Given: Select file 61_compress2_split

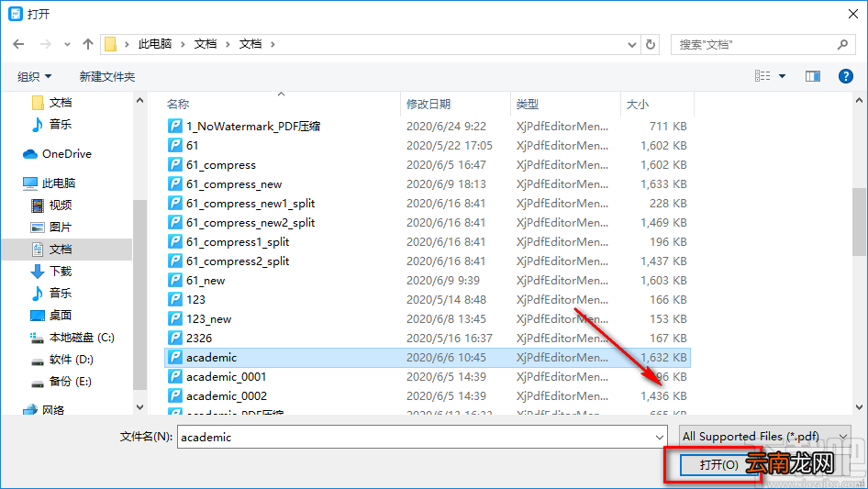Looking at the screenshot, I should [x=238, y=261].
